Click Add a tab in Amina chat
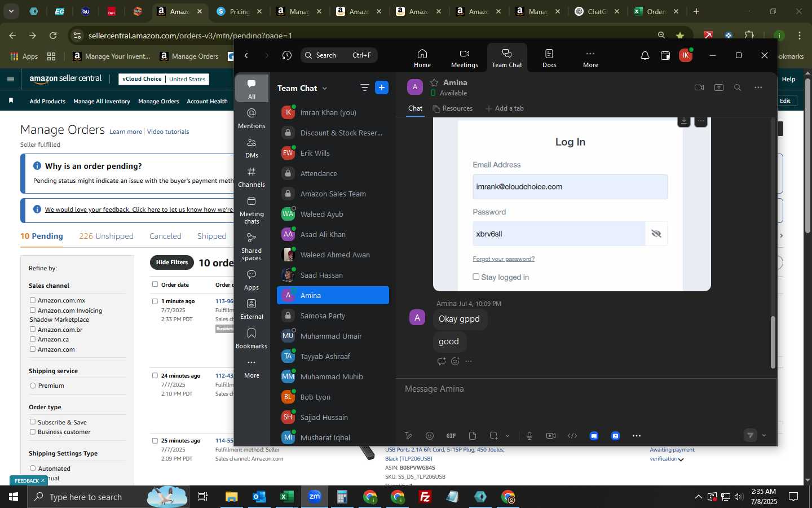Screen dimensions: 812x508 coord(505,108)
